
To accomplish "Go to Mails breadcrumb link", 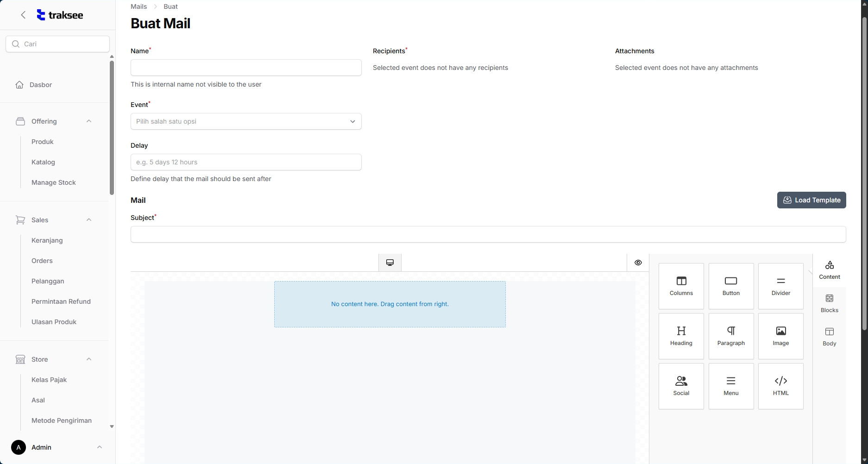I will [x=138, y=6].
